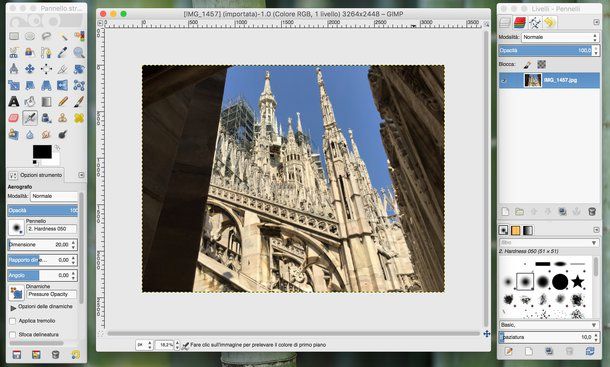Select the Blend gradient tool

(46, 102)
